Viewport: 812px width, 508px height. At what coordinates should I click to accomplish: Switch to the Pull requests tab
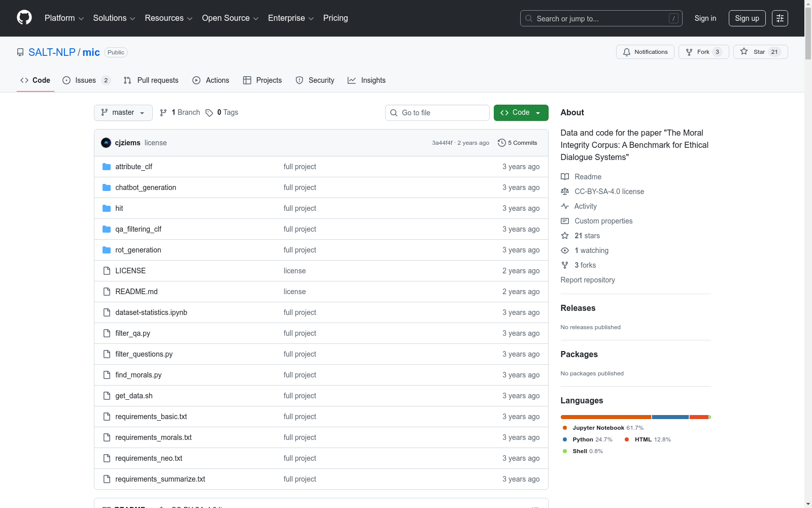click(x=151, y=80)
